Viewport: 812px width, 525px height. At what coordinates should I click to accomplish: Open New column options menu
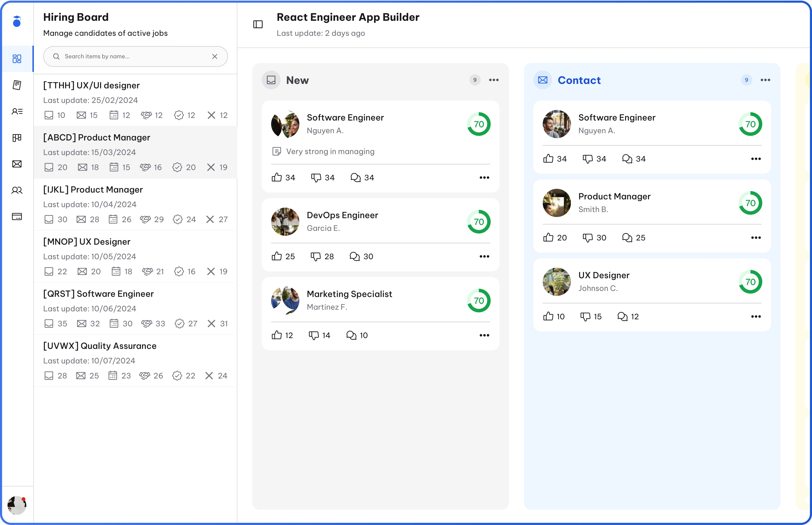point(494,80)
